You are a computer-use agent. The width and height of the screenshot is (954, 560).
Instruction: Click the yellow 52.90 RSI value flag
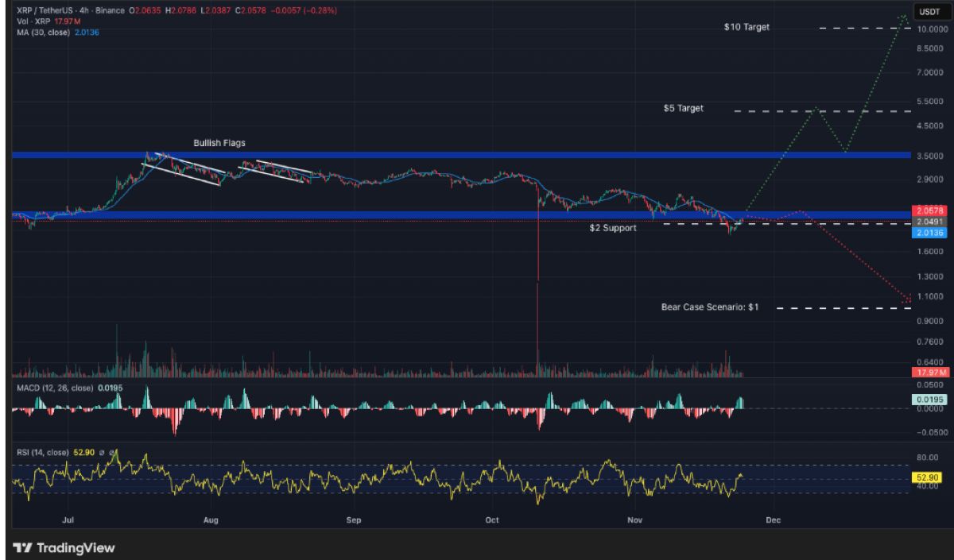pyautogui.click(x=929, y=477)
